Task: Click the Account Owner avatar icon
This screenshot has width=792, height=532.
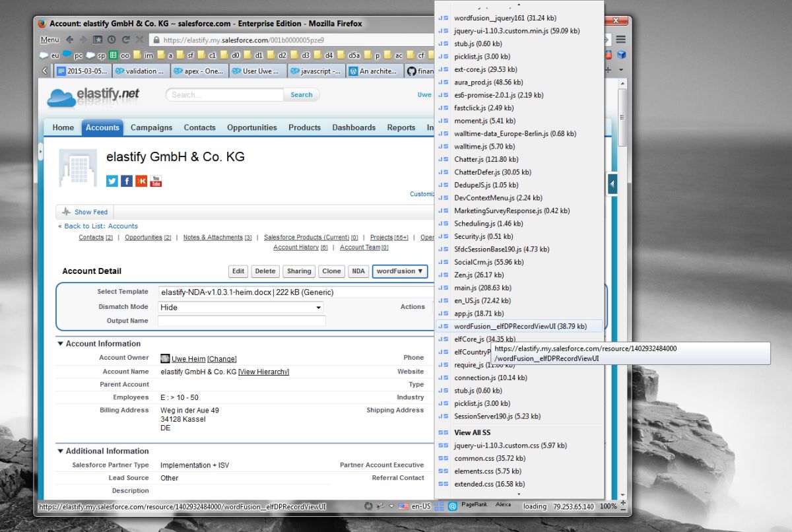Action: click(165, 358)
